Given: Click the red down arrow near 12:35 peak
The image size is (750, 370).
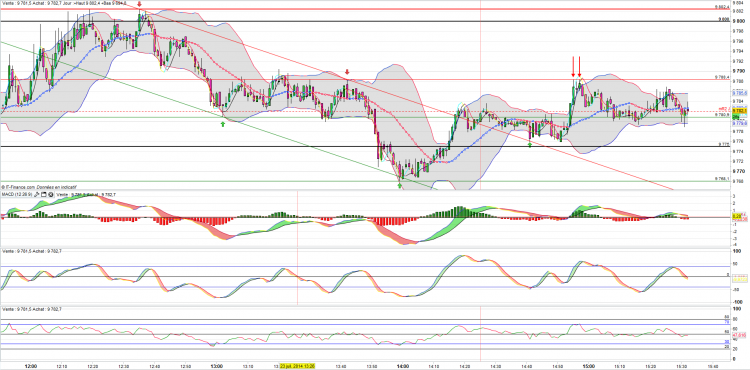Looking at the screenshot, I should click(139, 4).
